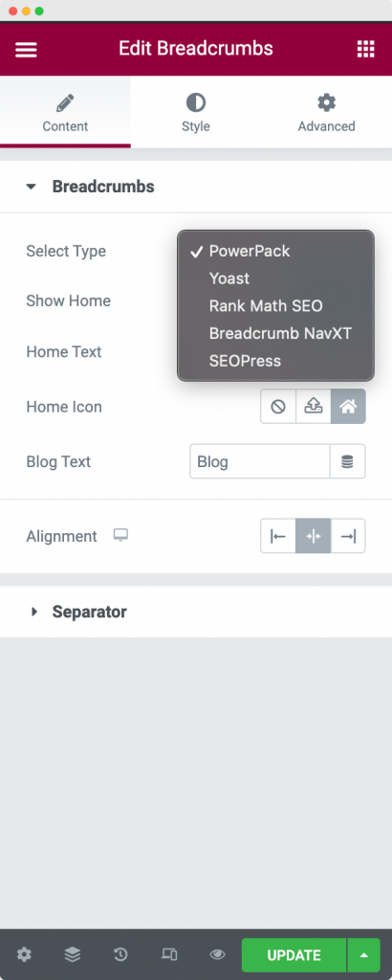
Task: Switch to the Style tab
Action: tap(195, 113)
